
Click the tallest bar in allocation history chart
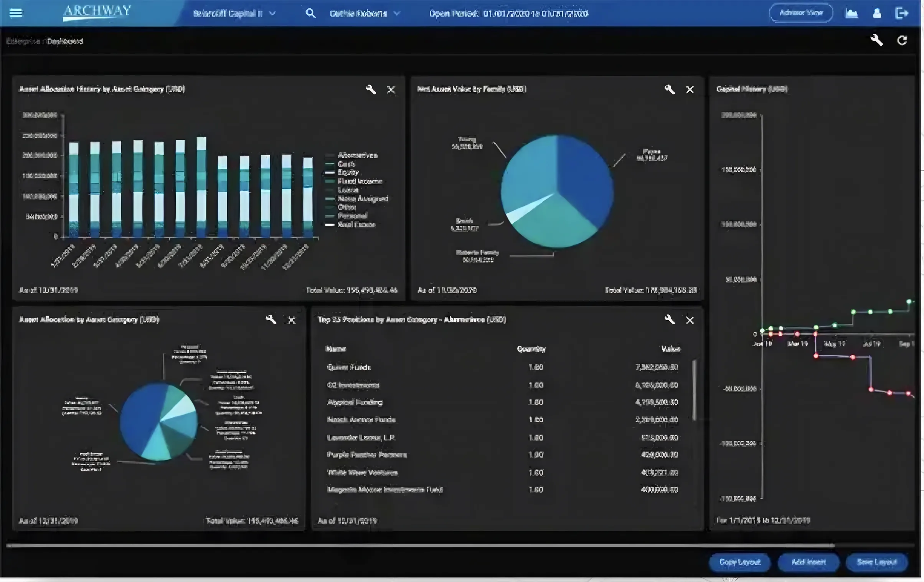(201, 187)
